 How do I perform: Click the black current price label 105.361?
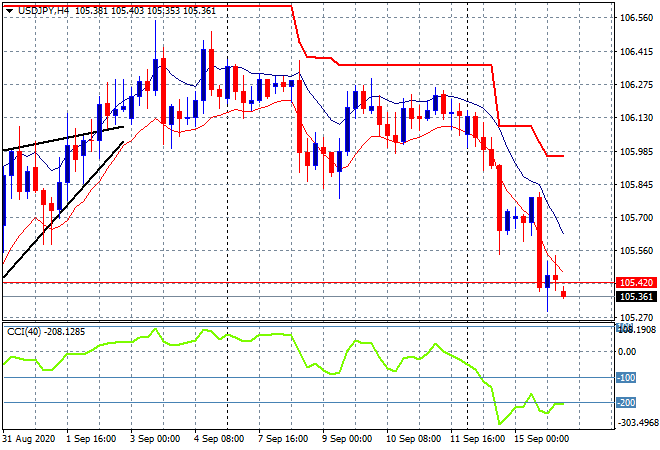[636, 297]
